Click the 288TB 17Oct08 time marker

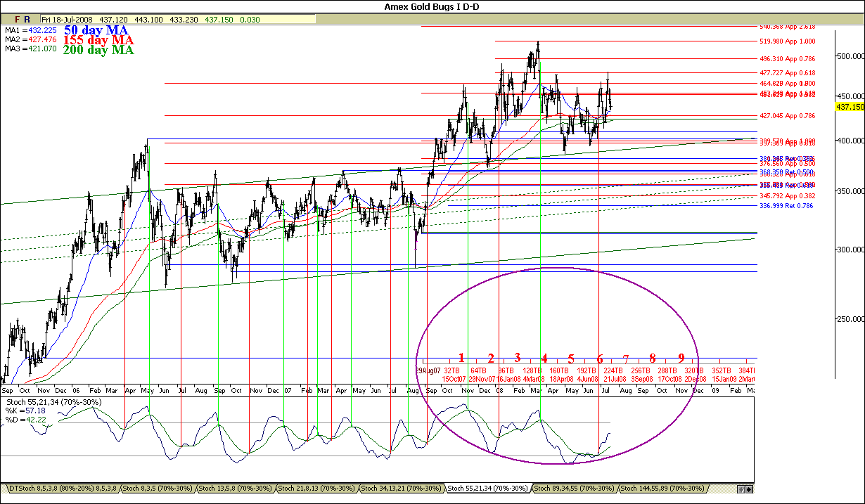(x=669, y=375)
